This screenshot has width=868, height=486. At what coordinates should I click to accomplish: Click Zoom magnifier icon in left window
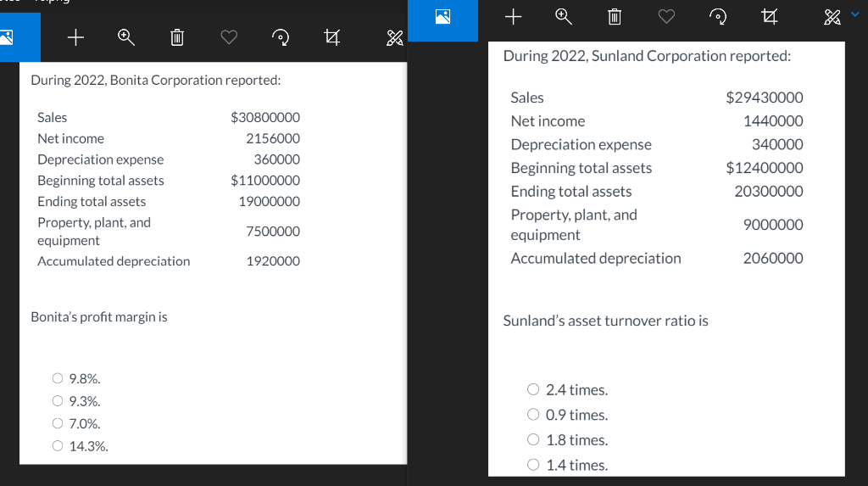pyautogui.click(x=126, y=37)
